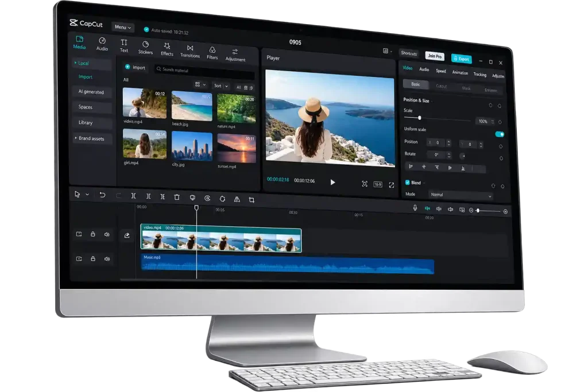Click the Freeze frame marker icon
Viewport: 588px width, 392px height.
(192, 197)
